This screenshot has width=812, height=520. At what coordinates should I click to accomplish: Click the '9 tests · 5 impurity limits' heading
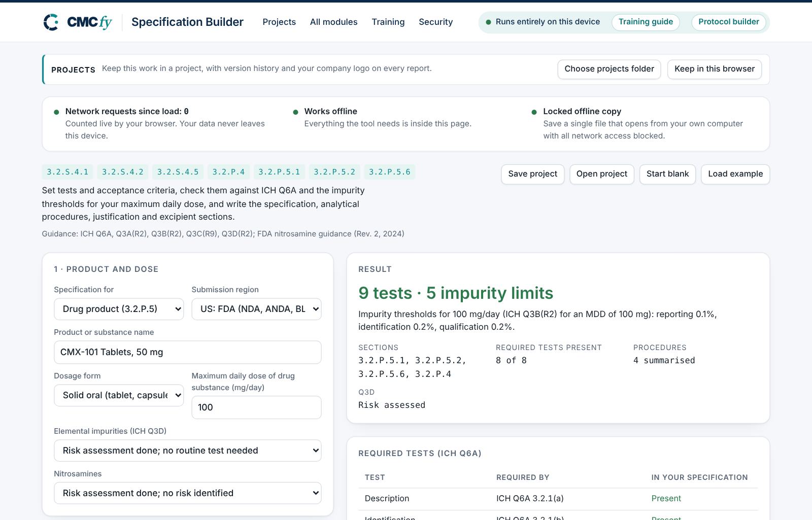click(456, 293)
